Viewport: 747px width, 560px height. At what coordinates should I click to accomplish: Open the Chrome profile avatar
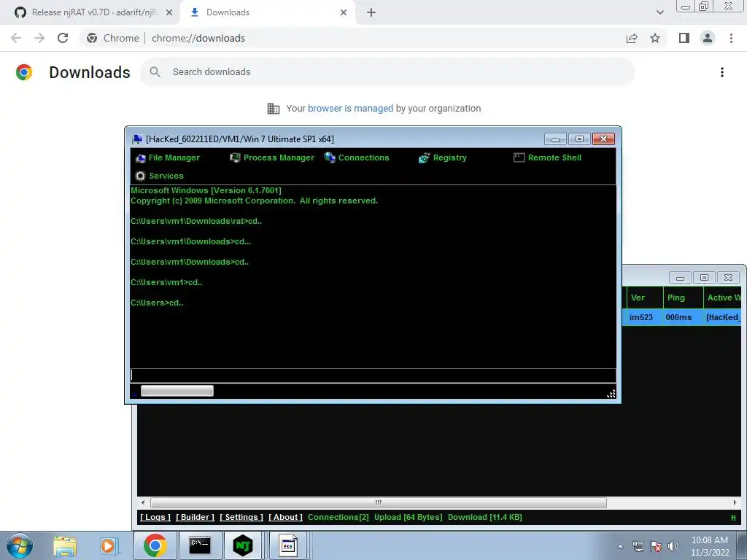[x=708, y=38]
